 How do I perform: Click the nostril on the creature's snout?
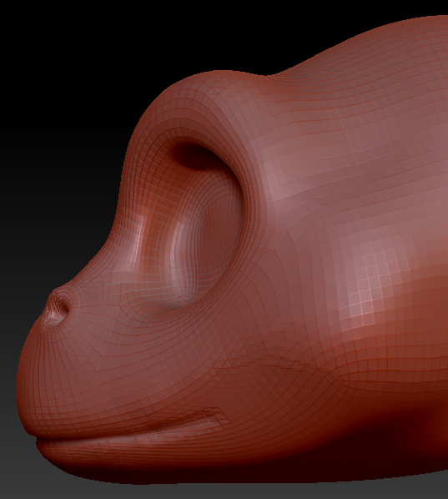pos(58,308)
